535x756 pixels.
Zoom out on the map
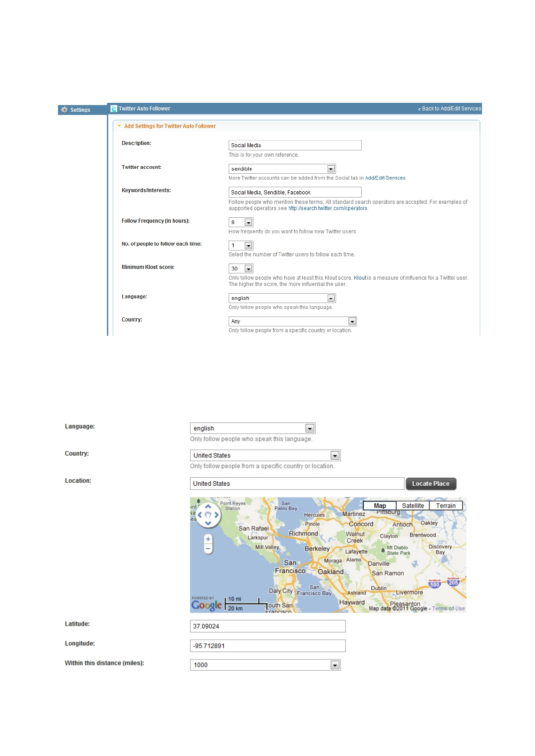tap(208, 549)
